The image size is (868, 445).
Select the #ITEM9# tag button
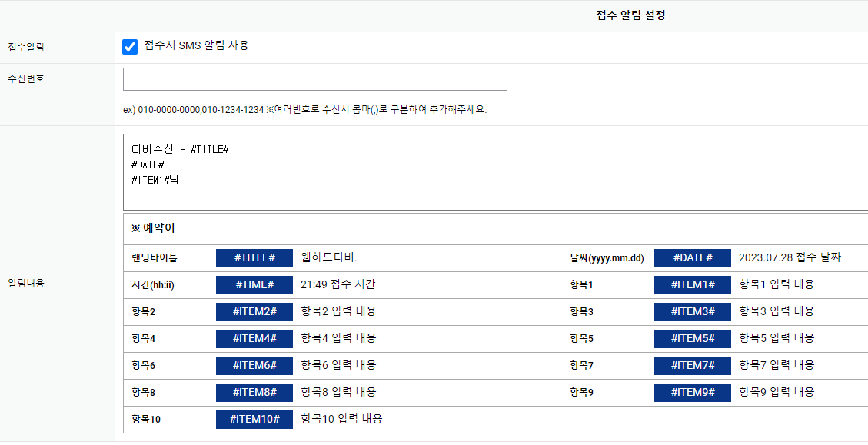click(692, 392)
